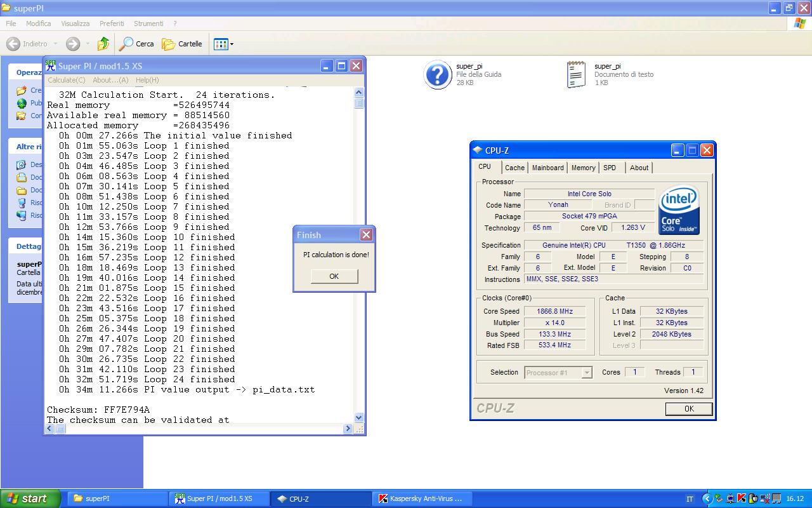Click the safely remove hardware tray icon
This screenshot has height=508, width=812.
[719, 498]
